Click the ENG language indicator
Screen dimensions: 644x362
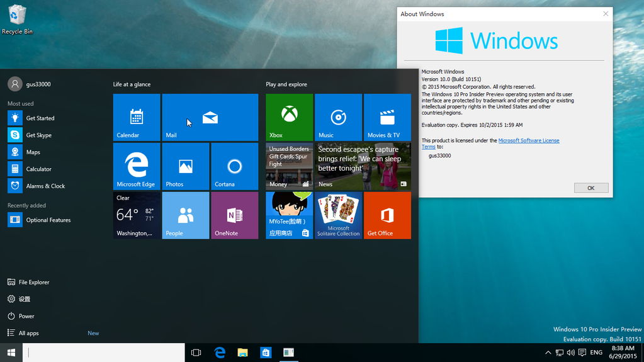tap(596, 353)
